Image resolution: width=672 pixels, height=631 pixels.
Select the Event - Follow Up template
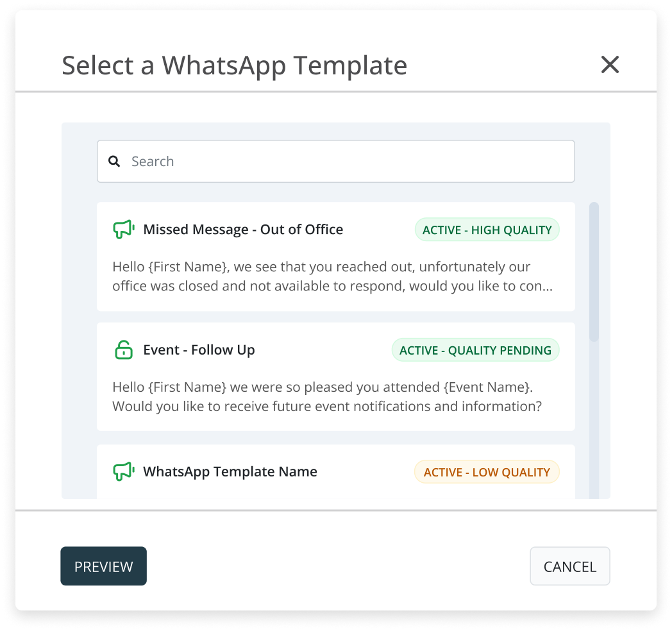(336, 376)
